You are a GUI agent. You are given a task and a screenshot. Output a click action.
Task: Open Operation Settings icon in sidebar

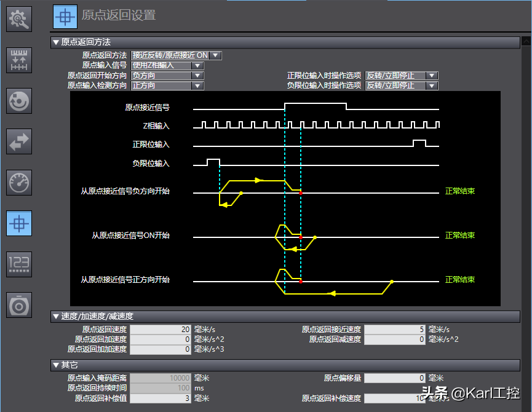click(19, 101)
